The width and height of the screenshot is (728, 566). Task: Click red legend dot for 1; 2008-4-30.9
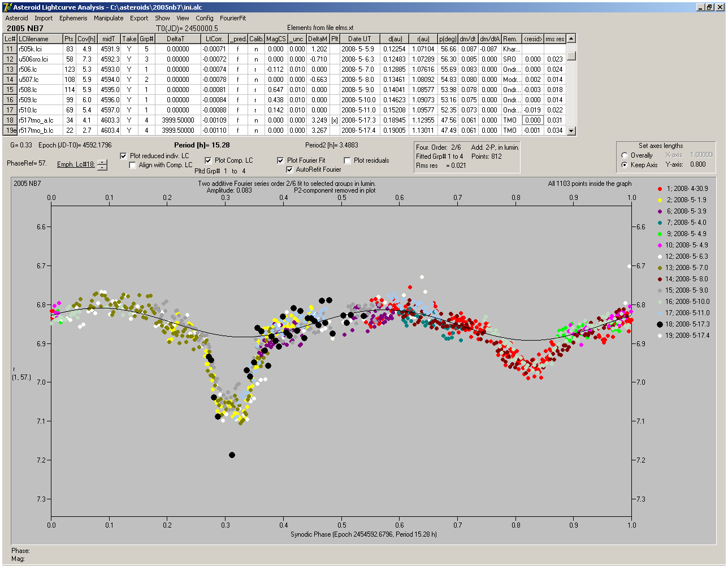tap(660, 189)
